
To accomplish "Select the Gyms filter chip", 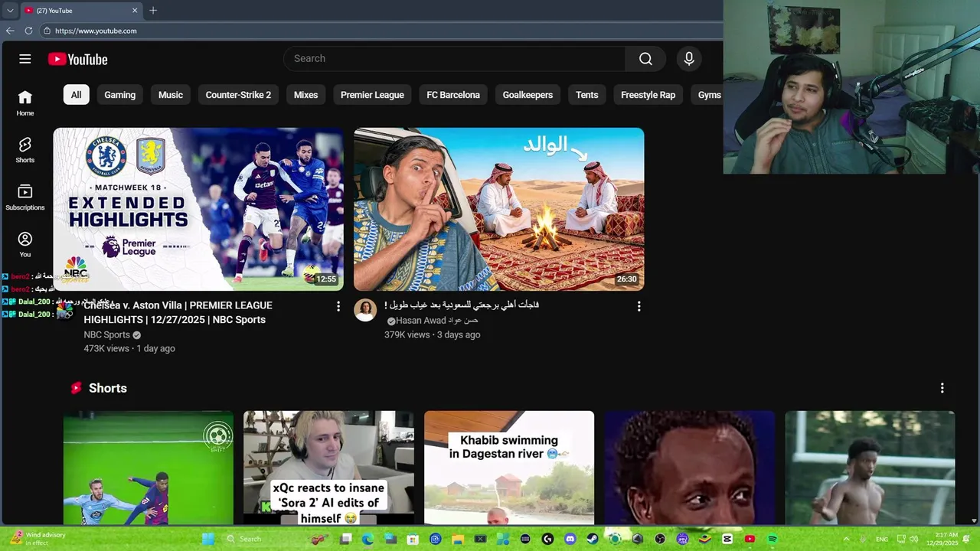I will 708,95.
